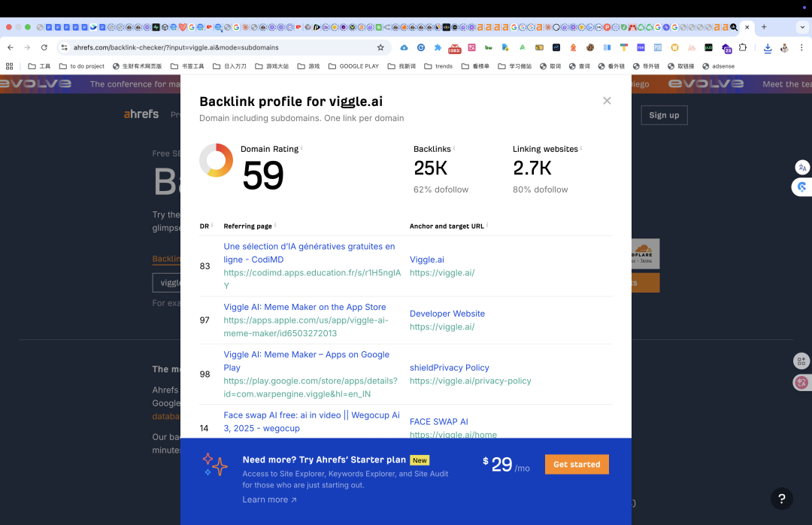This screenshot has width=812, height=525.
Task: Open the 取链接 bookmark
Action: pos(681,66)
